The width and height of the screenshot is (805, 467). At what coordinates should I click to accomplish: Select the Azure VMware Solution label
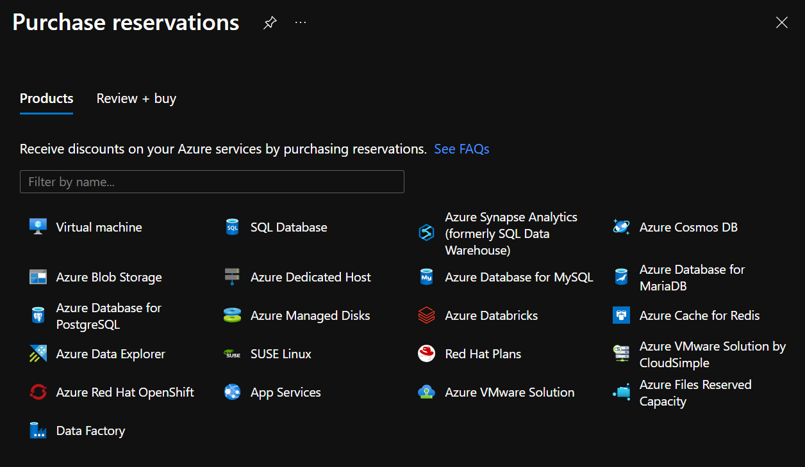tap(509, 393)
